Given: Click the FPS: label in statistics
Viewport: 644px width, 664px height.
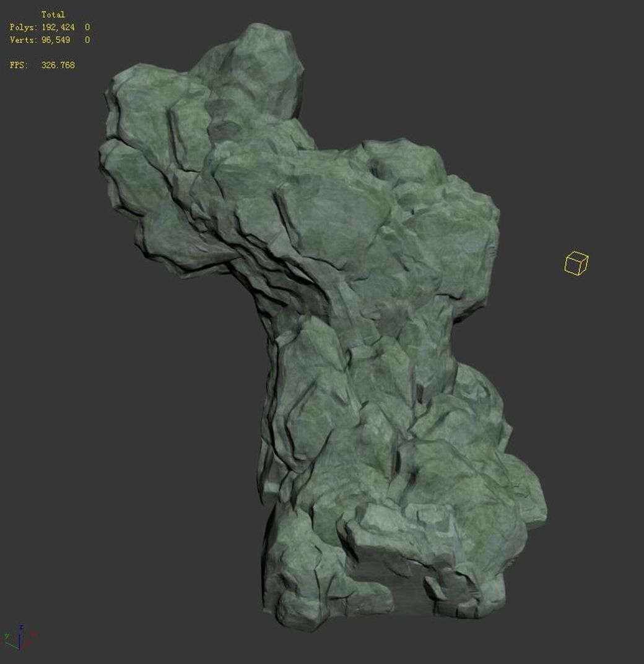Looking at the screenshot, I should click(19, 65).
